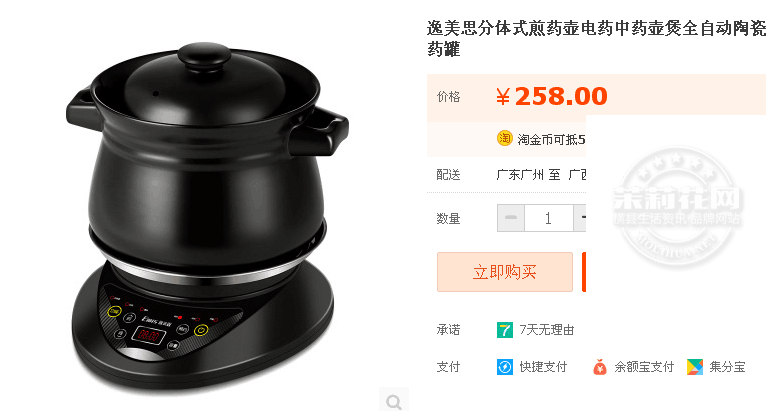
Task: Click the green 7-day return icon
Action: (x=505, y=330)
